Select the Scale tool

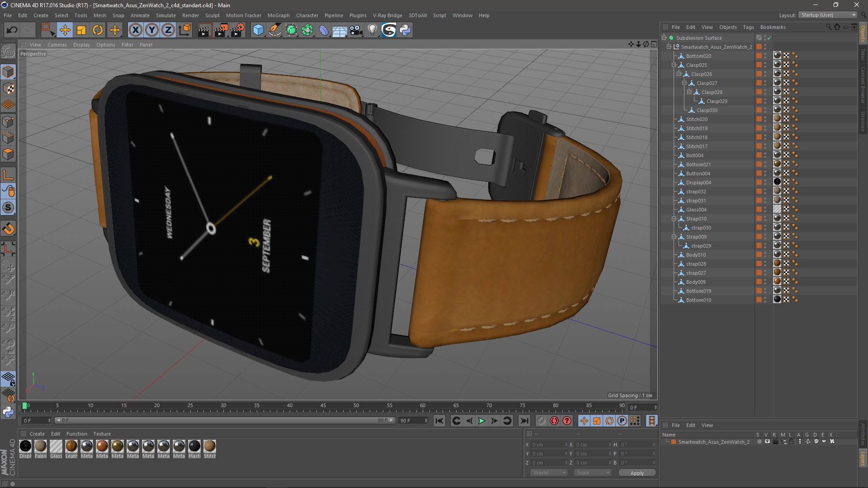(81, 30)
